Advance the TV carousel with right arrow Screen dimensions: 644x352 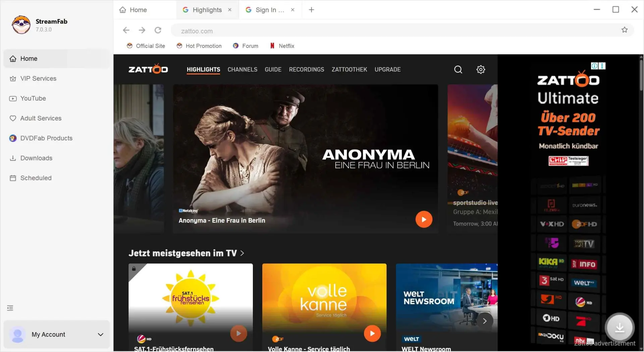pyautogui.click(x=485, y=321)
